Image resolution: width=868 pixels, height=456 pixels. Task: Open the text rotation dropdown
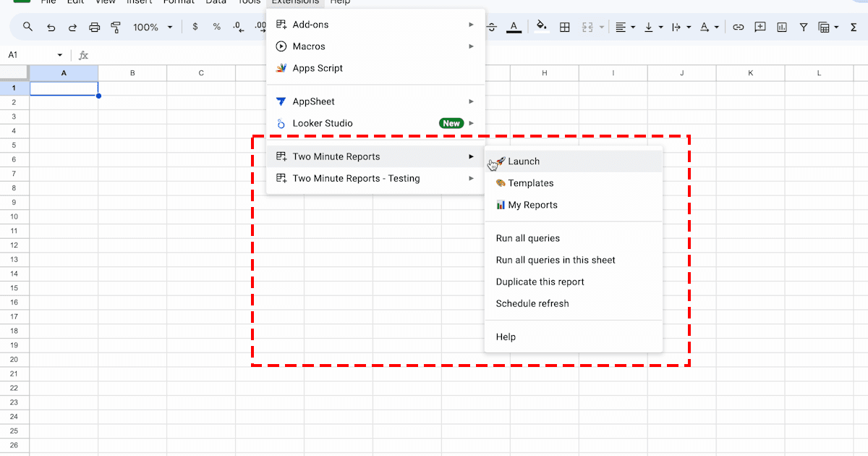710,27
